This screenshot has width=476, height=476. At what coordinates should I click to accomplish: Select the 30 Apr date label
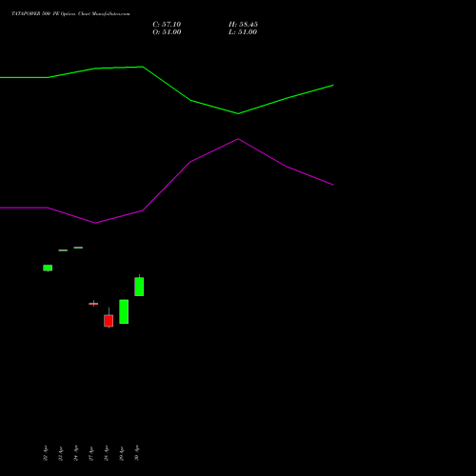137,453
